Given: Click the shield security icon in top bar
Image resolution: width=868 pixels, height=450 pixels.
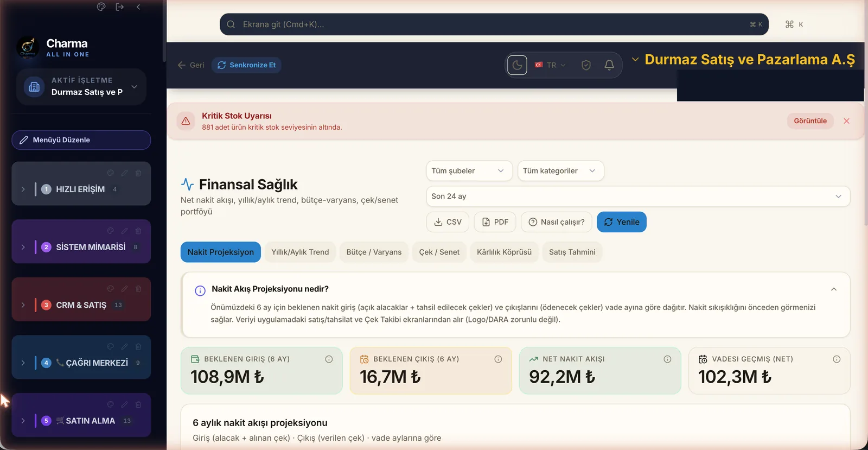Looking at the screenshot, I should coord(586,65).
